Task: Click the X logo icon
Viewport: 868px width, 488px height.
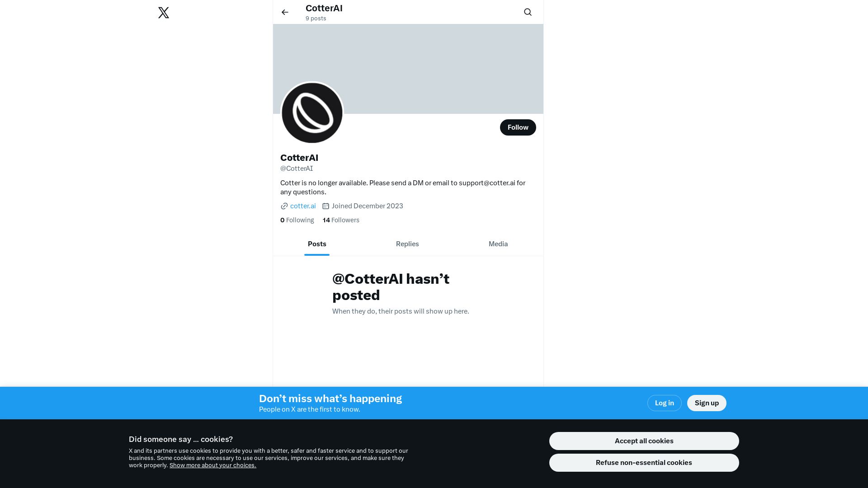Action: 164,13
